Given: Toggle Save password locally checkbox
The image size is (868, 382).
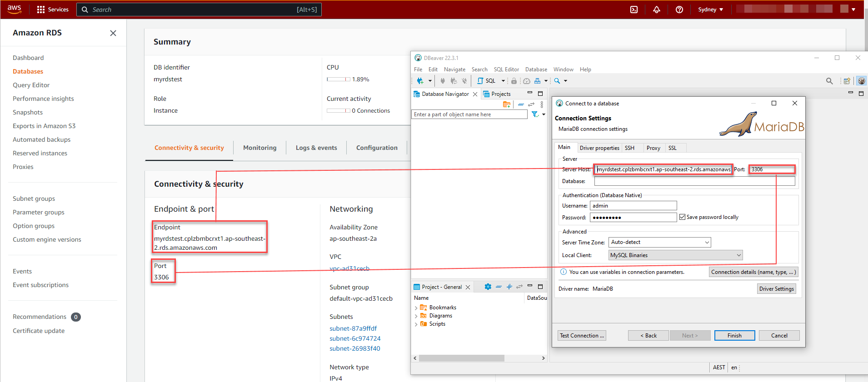Looking at the screenshot, I should (x=682, y=217).
